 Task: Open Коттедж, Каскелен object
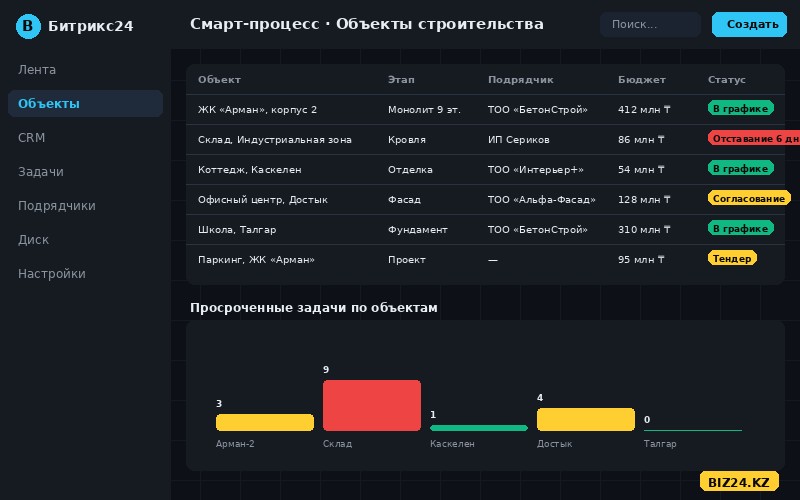click(x=249, y=170)
